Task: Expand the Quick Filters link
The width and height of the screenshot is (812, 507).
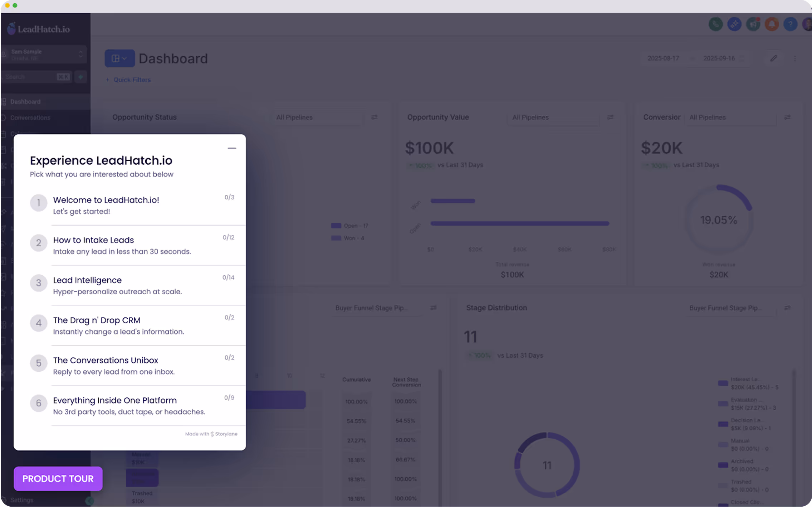Action: (128, 79)
